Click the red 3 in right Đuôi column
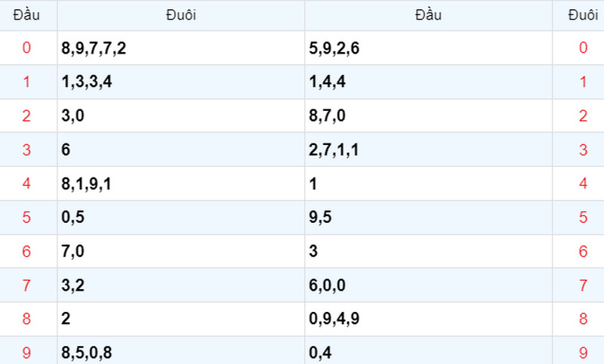 point(583,150)
